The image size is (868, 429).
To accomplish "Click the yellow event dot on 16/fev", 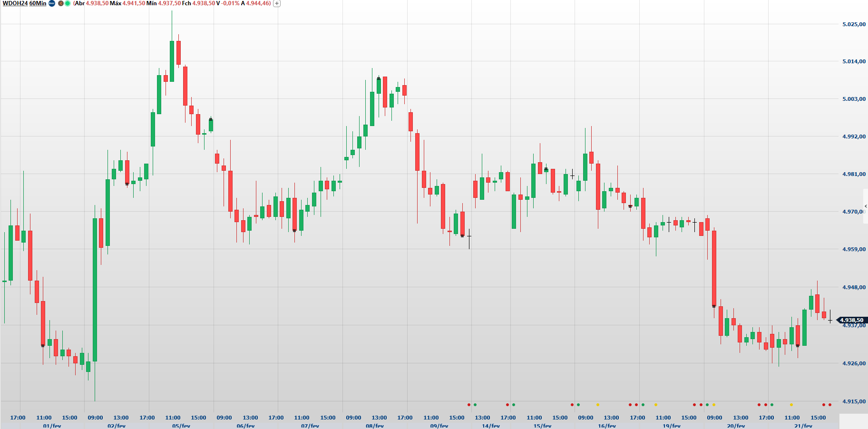I will (598, 405).
